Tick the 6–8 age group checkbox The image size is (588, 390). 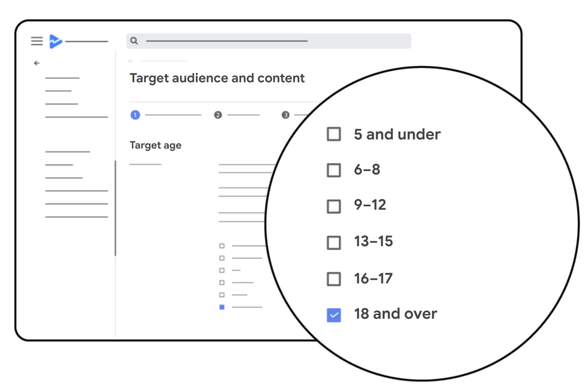click(334, 170)
